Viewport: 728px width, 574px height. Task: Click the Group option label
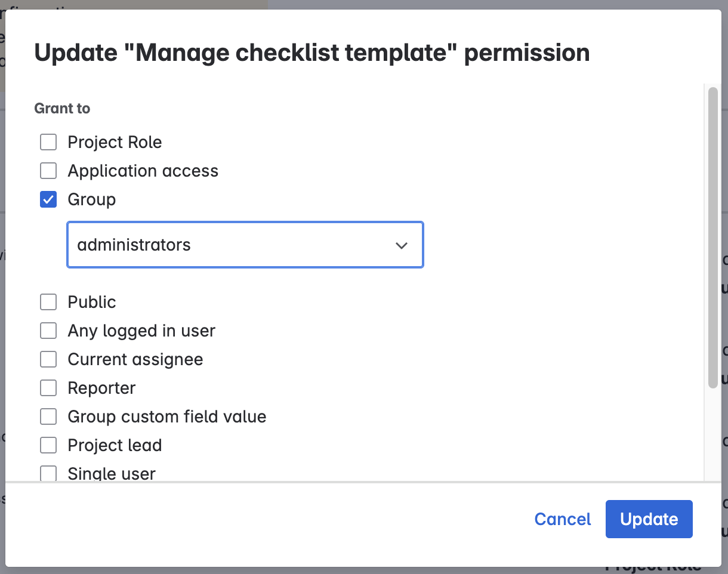click(92, 199)
